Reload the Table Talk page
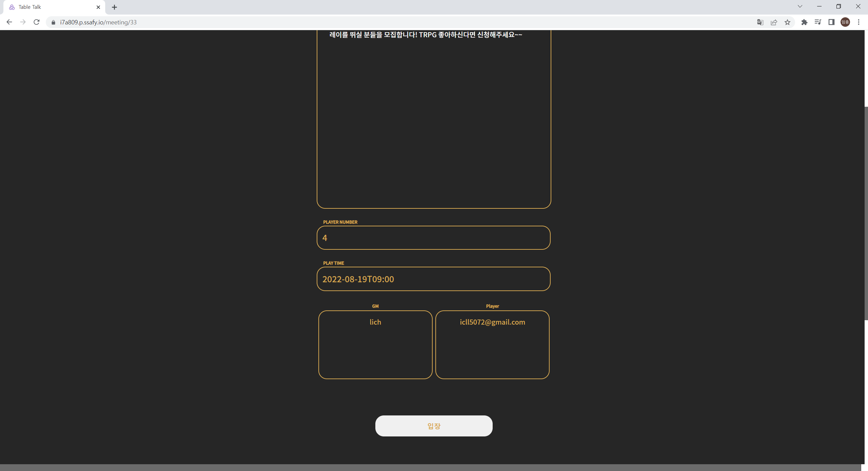Screen dimensions: 868x471 pyautogui.click(x=37, y=22)
